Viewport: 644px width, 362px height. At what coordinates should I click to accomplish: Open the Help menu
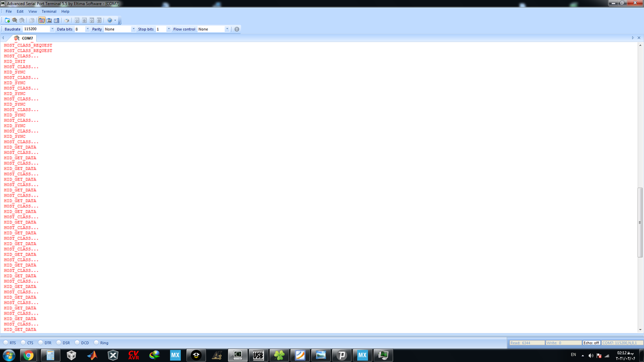65,12
